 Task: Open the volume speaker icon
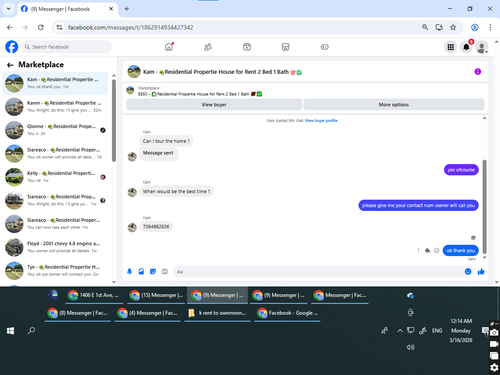pyautogui.click(x=411, y=347)
